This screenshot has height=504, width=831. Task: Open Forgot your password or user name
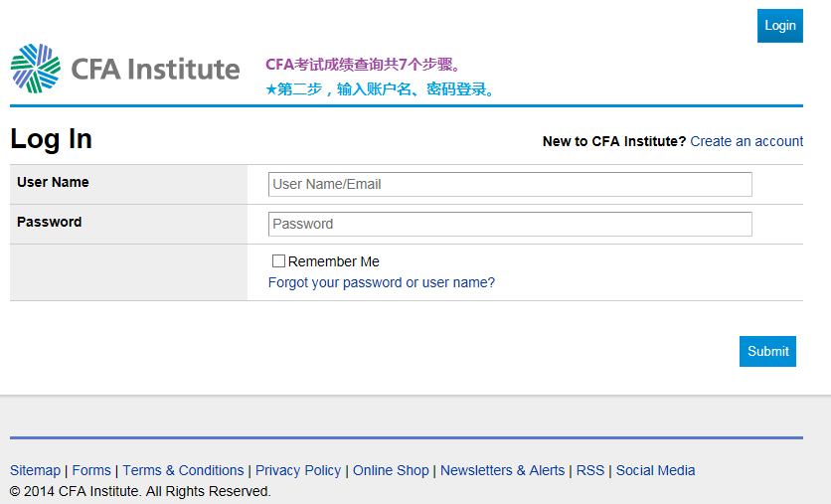click(x=381, y=282)
